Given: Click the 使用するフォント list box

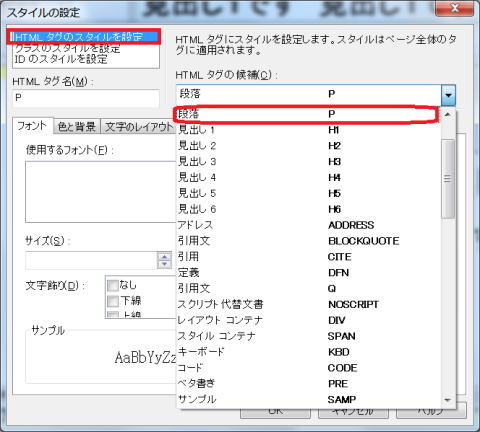Looking at the screenshot, I should coord(101,192).
